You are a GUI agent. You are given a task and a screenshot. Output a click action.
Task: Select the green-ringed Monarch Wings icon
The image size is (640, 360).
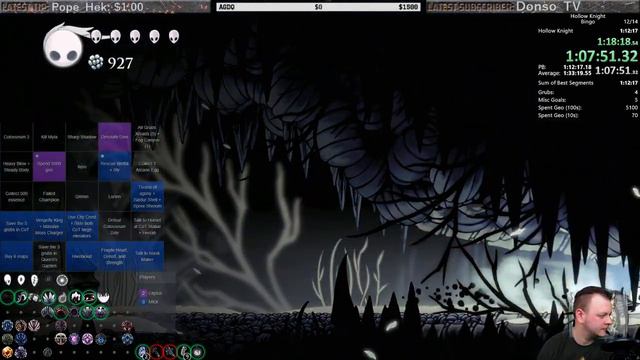[49, 297]
